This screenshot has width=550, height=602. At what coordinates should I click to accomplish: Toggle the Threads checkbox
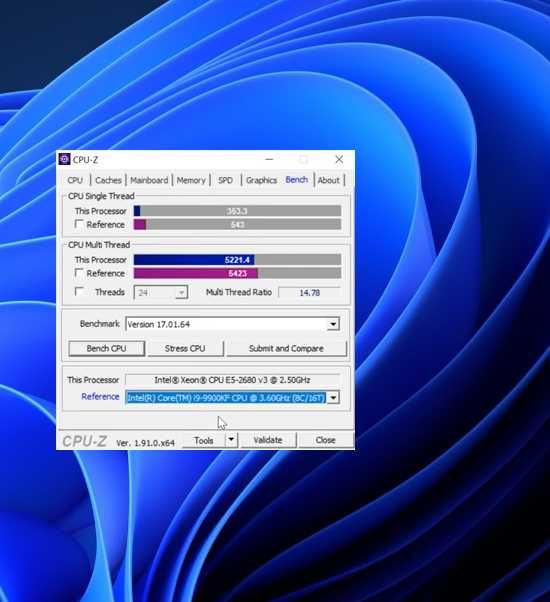79,292
